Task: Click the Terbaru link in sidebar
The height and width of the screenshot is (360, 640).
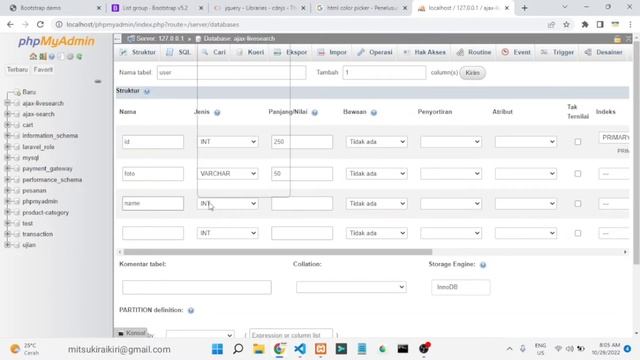Action: tap(18, 69)
